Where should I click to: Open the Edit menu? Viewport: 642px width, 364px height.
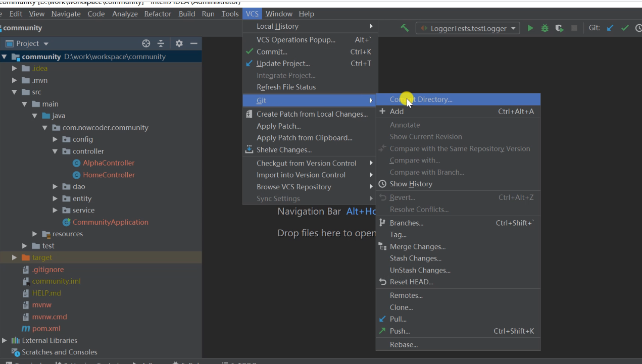point(16,14)
